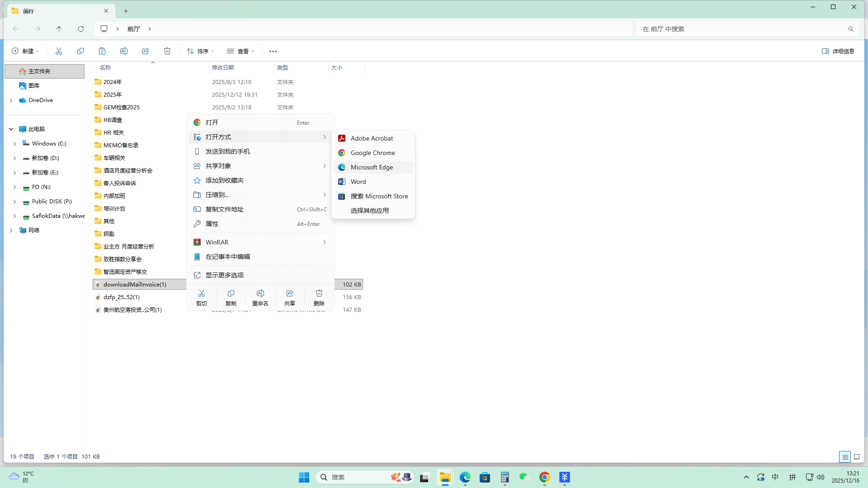
Task: Expand the Windows (C:) drive tree node
Action: 14,144
